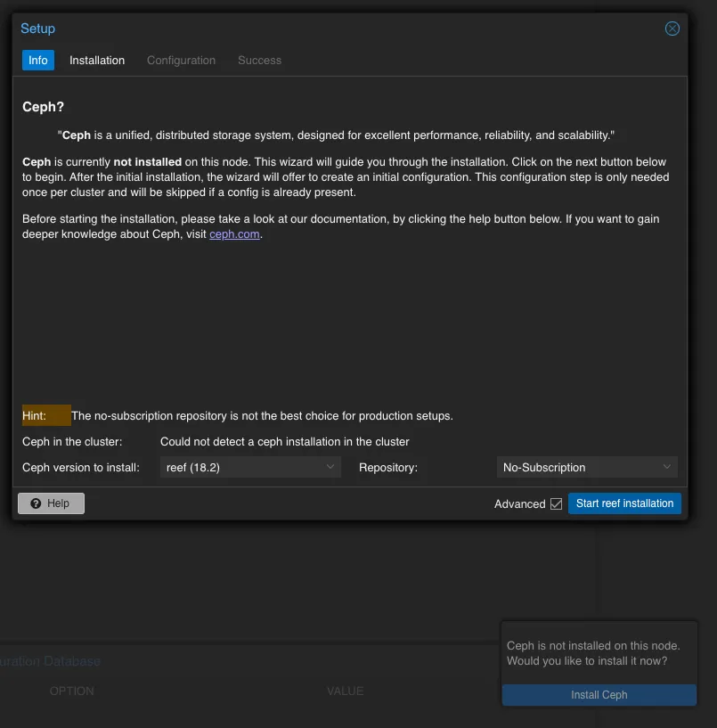Click the Setup dialog title
Viewport: 717px width, 728px height.
click(x=38, y=29)
